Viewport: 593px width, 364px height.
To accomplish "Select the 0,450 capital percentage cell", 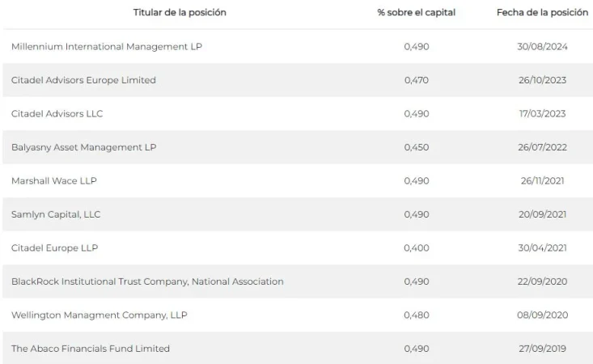I will tap(416, 147).
